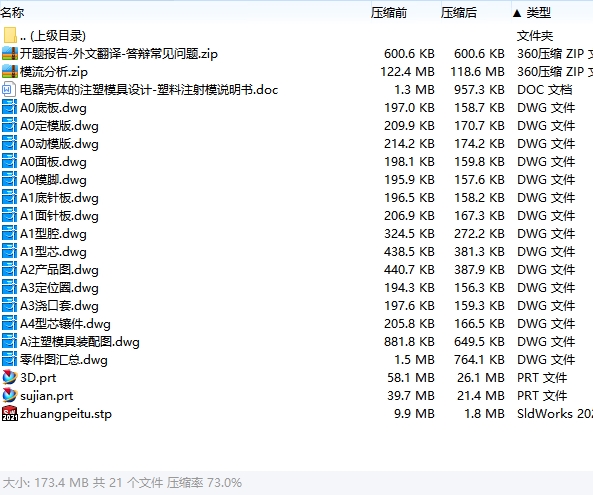Select file name A3定位圈.dwg
The height and width of the screenshot is (495, 593).
(x=59, y=288)
